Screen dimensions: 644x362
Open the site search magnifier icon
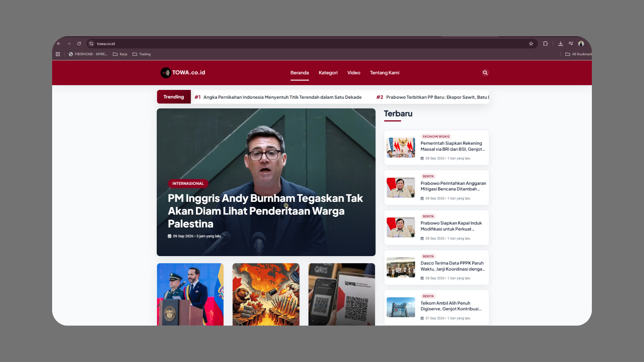coord(485,73)
